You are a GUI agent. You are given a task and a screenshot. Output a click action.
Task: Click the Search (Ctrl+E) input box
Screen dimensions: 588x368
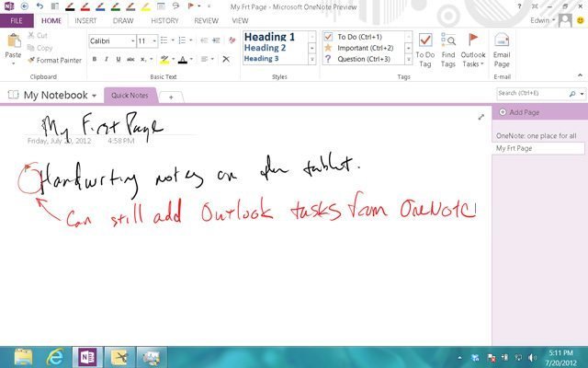click(x=532, y=93)
